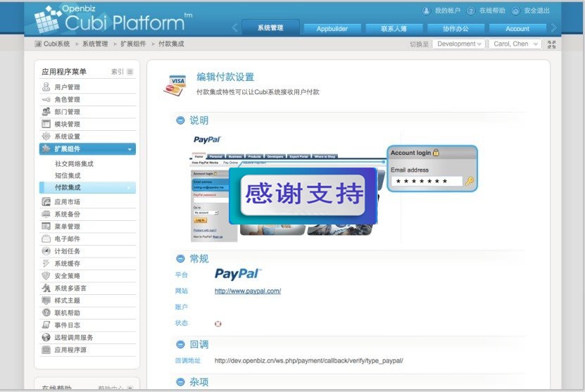Open 角色管理 menu entry
Viewport: 585px width, 392px height.
click(87, 99)
